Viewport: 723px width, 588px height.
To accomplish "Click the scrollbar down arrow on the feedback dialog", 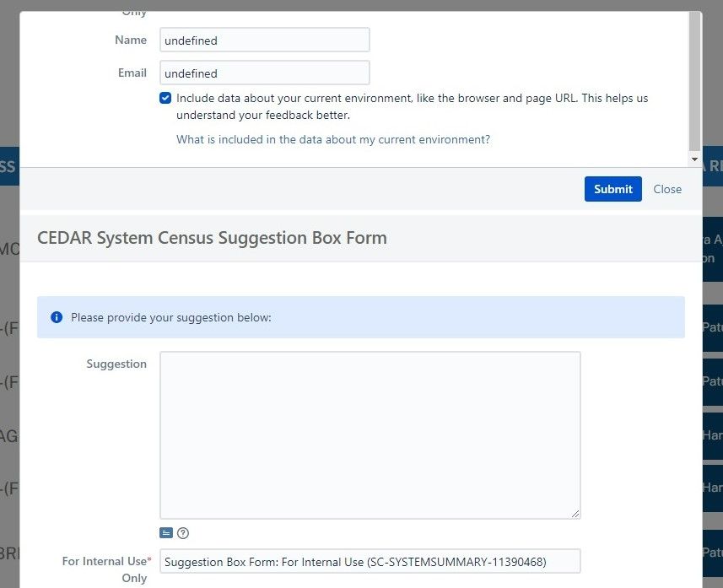I will click(x=694, y=159).
